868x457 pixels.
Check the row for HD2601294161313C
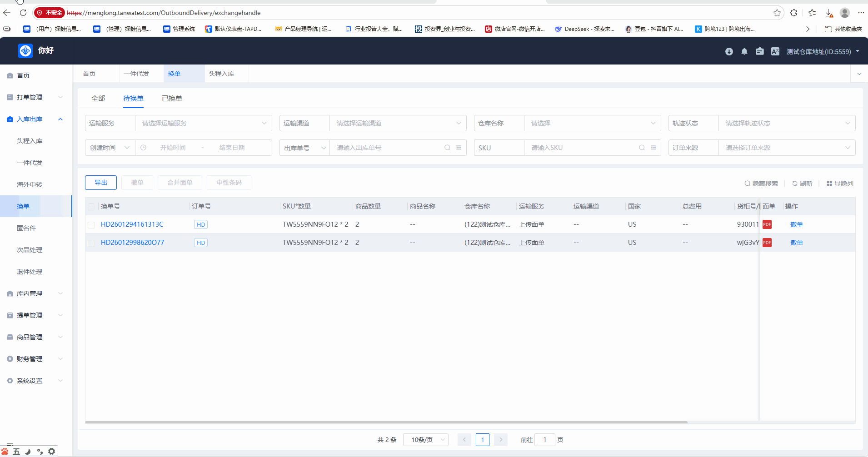[x=91, y=225]
